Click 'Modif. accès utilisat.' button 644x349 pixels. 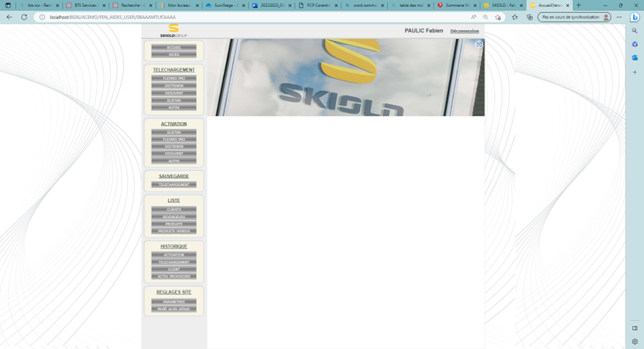point(174,309)
